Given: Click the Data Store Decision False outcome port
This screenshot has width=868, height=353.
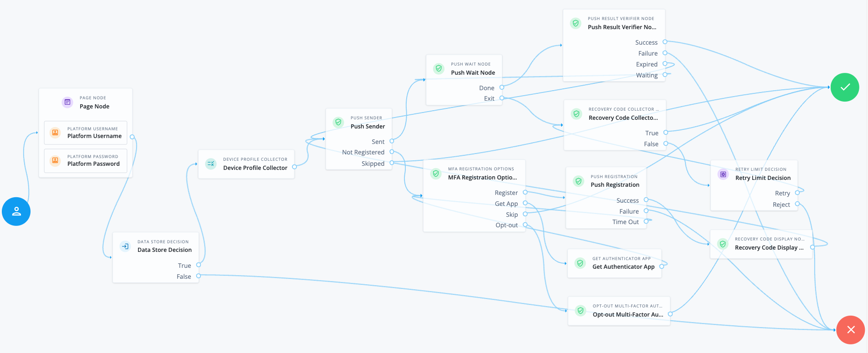Looking at the screenshot, I should (199, 276).
